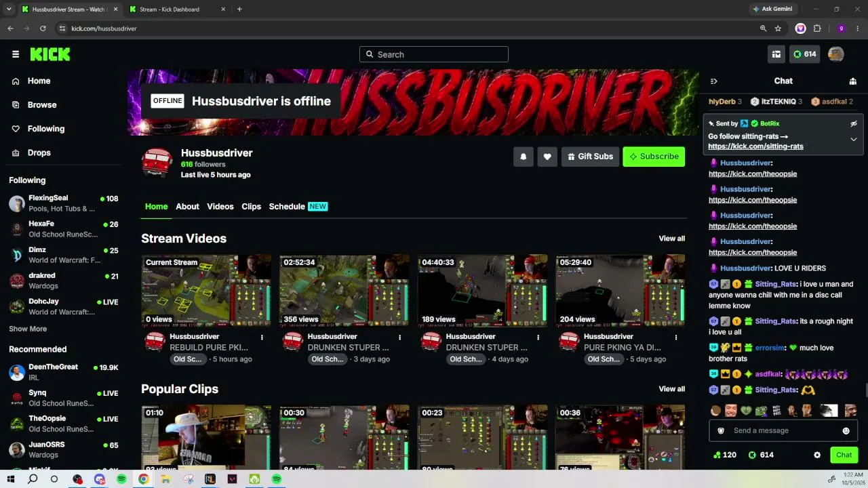Open the Windows Start menu

point(11,479)
